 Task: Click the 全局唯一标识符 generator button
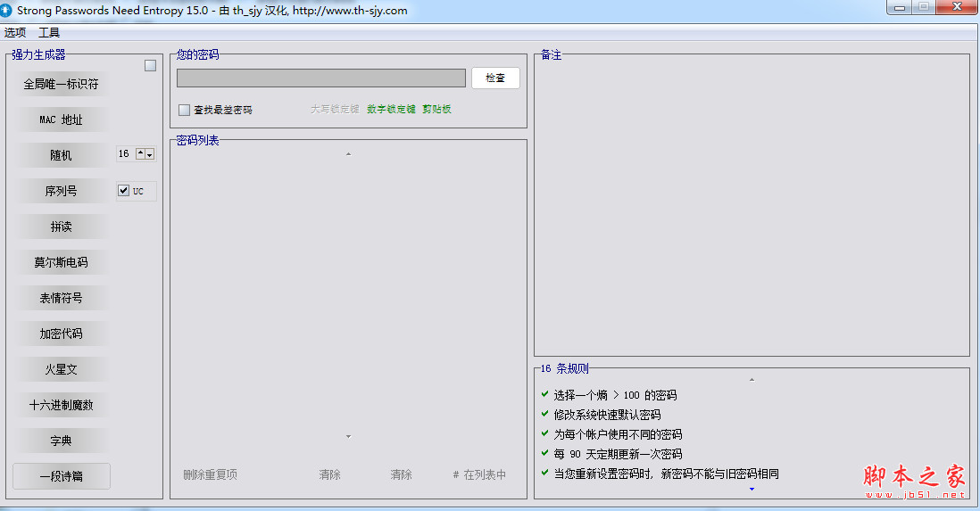[x=62, y=84]
